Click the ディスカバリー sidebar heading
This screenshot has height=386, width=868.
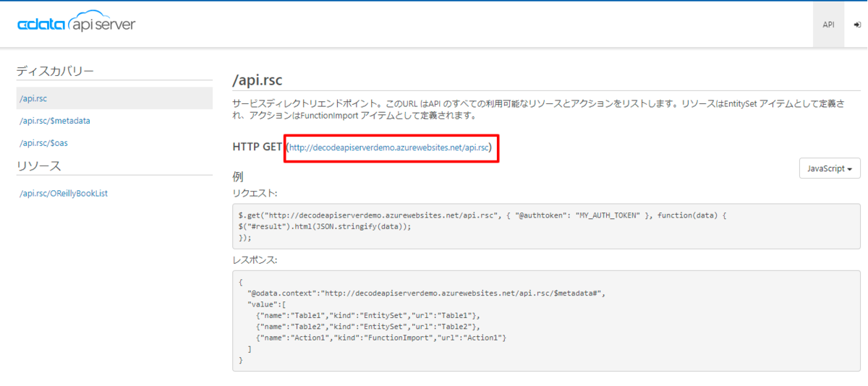pos(55,71)
